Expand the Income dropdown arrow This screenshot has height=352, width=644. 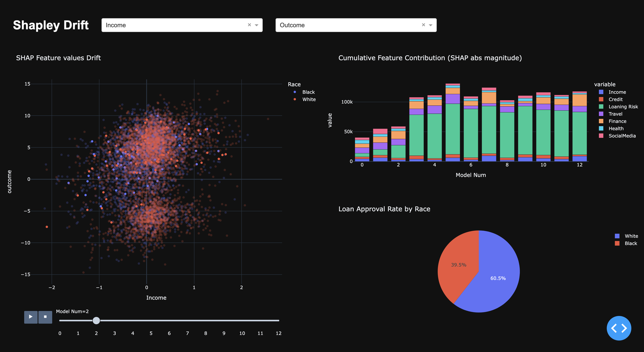(257, 25)
